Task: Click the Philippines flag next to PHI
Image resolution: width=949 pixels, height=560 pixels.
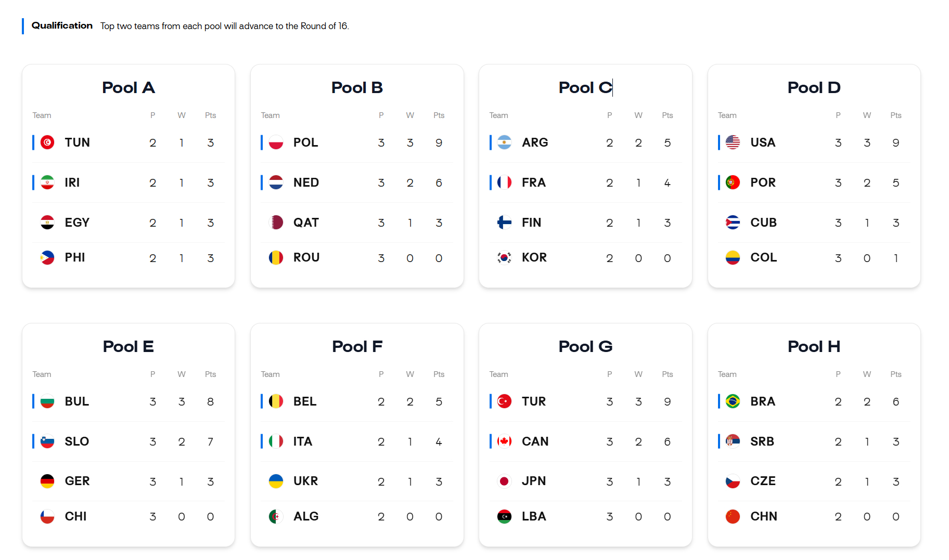Action: (x=47, y=258)
